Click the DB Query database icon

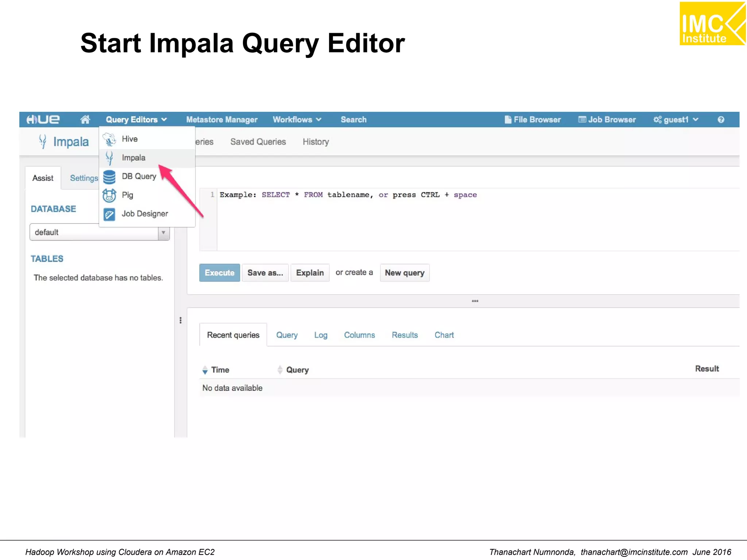(109, 177)
